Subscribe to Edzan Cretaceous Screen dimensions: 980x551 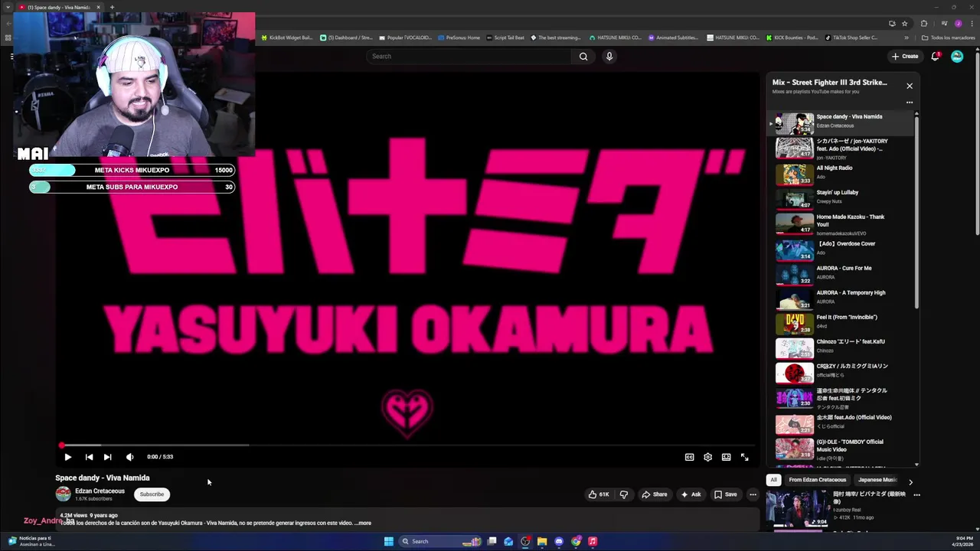click(152, 494)
